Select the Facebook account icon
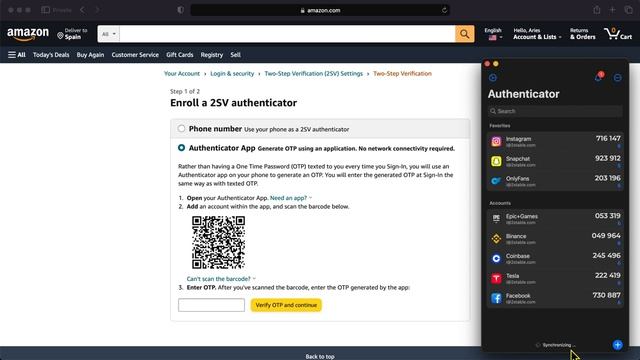640x360 pixels. coord(496,298)
